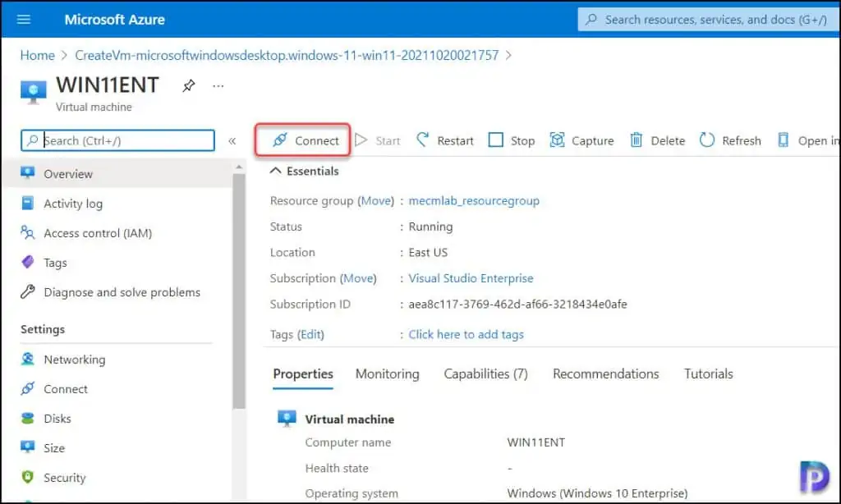Click the Open in mobile toolbar item
This screenshot has width=841, height=504.
pyautogui.click(x=808, y=140)
